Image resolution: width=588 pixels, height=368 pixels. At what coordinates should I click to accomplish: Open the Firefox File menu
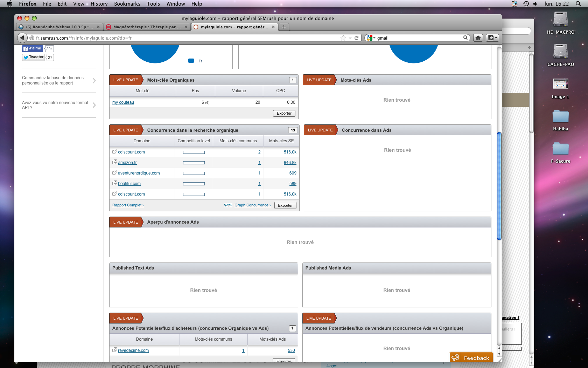click(47, 4)
